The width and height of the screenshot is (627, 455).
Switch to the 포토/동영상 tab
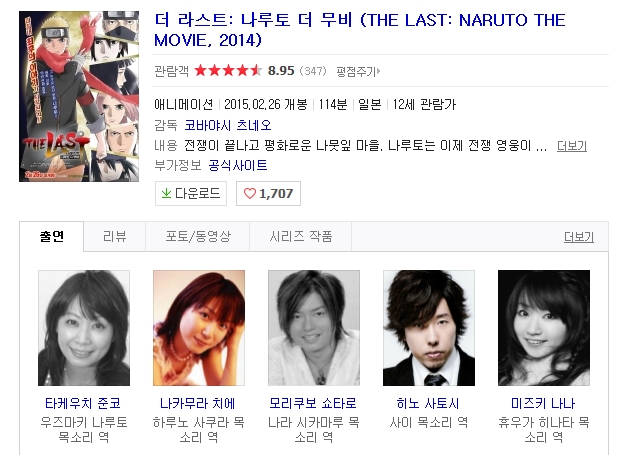[x=198, y=236]
